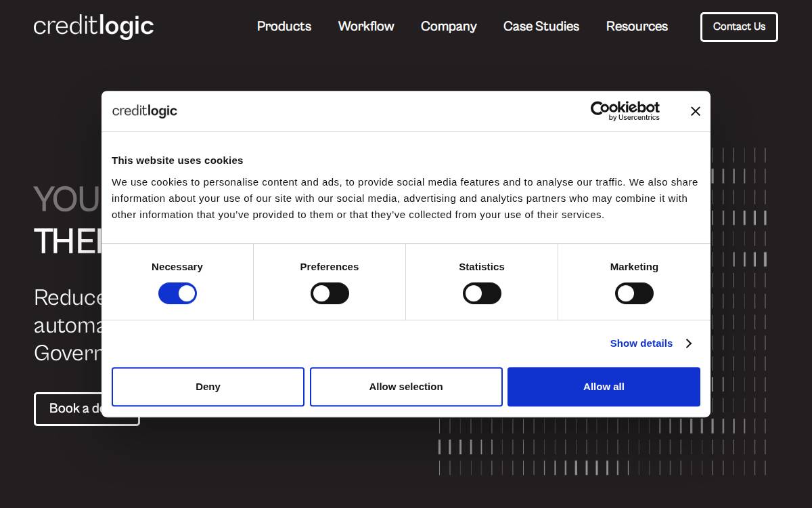812x508 pixels.
Task: Go to Case Studies
Action: [x=541, y=26]
